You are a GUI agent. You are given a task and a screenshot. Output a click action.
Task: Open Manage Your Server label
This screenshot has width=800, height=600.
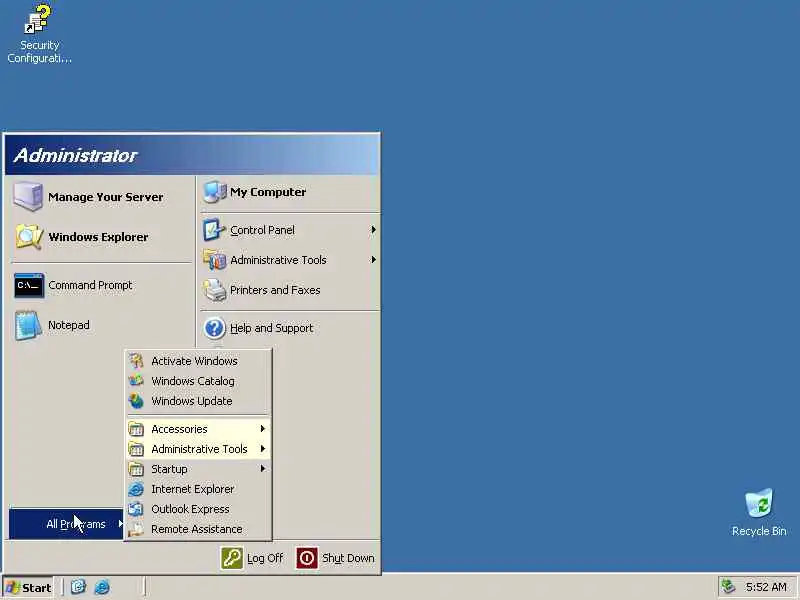click(106, 197)
